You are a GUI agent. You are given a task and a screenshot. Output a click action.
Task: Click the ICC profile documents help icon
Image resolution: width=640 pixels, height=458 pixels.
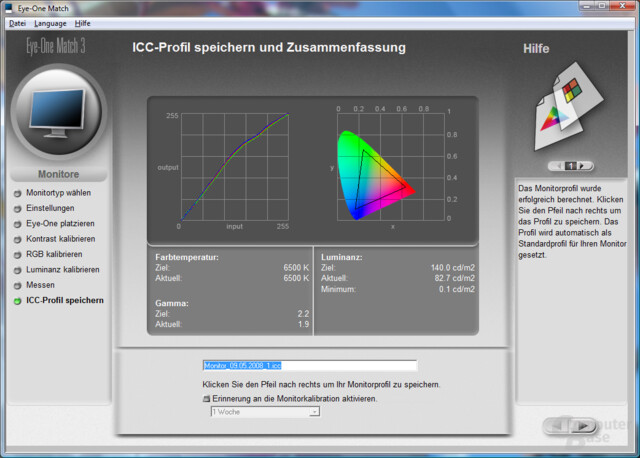568,106
